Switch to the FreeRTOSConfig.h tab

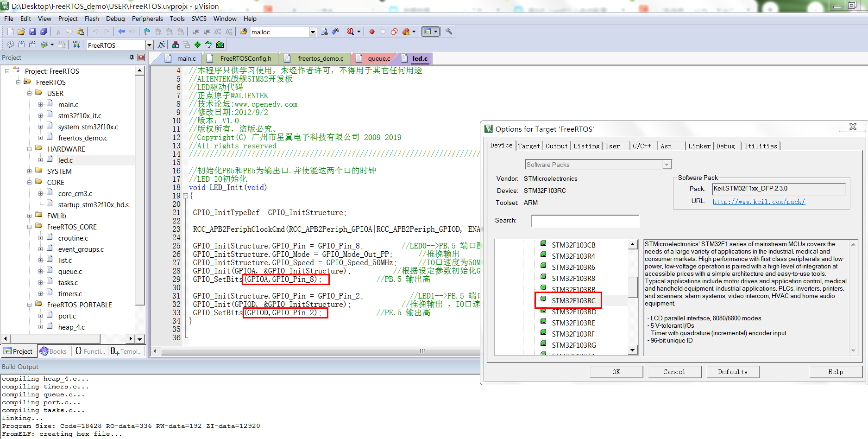pyautogui.click(x=240, y=58)
